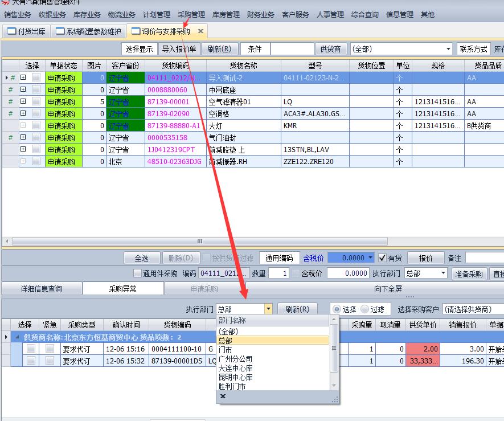Click the 系统配置参数维护 tab window icon
504x421 pixels.
pos(60,31)
